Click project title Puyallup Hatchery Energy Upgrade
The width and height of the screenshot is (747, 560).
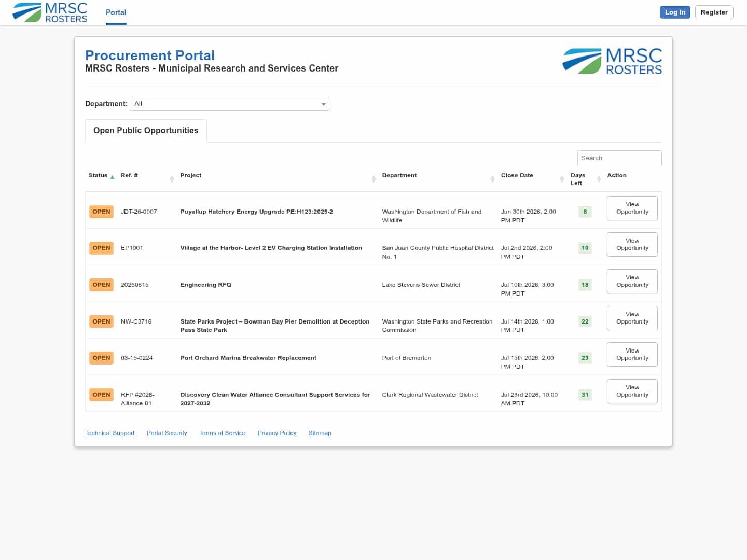click(257, 212)
